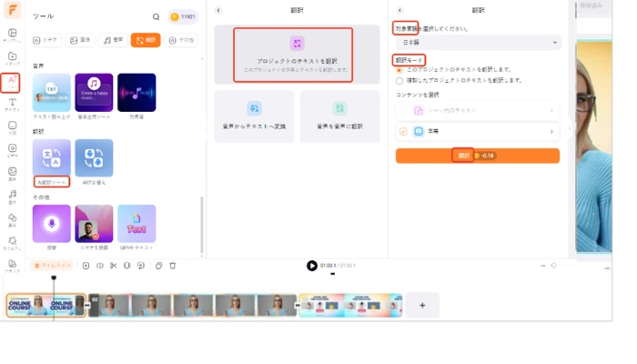Screen dimensions: 637x364
Task: Go back from the right 翻訳 panel
Action: click(399, 10)
